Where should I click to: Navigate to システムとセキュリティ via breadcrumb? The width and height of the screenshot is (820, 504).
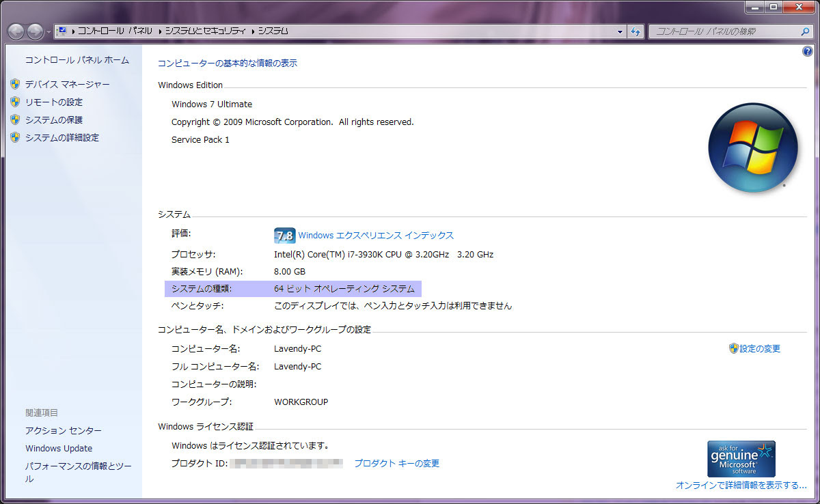(x=208, y=31)
